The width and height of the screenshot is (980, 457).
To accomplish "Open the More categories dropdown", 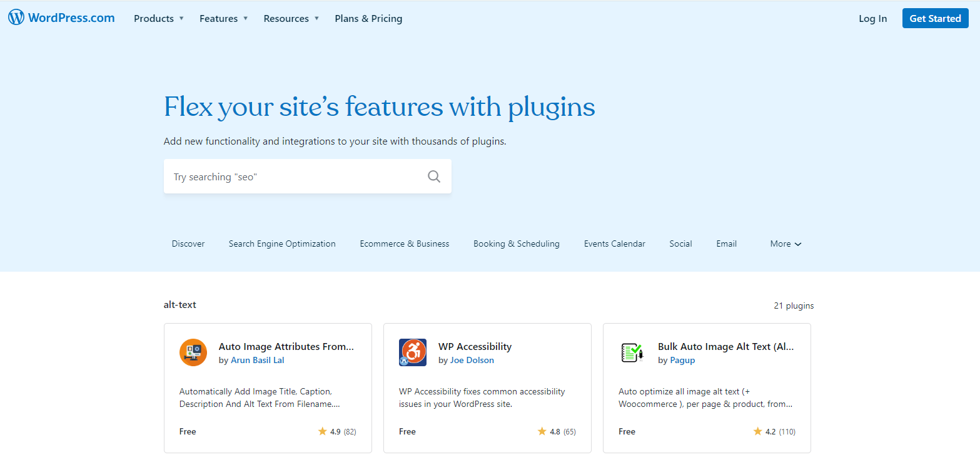I will point(786,244).
